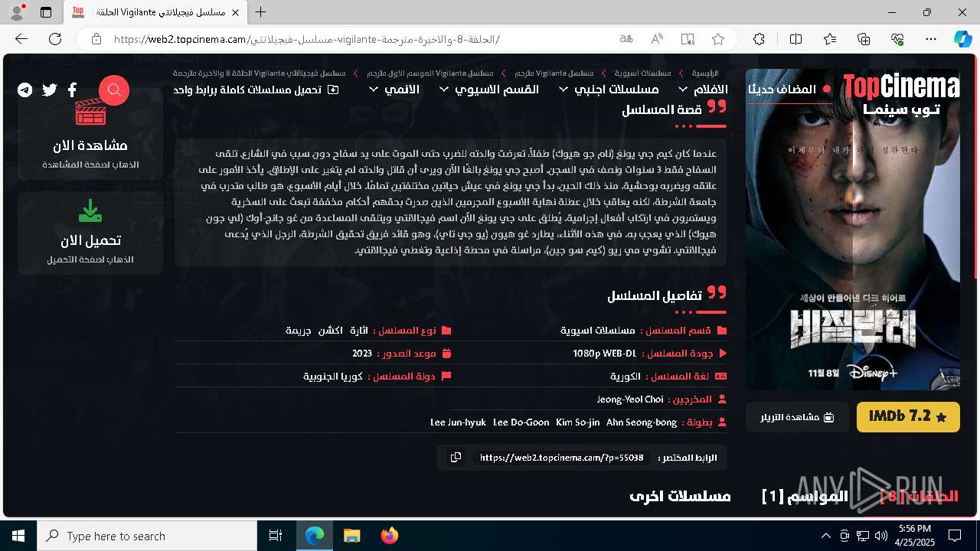Click the green download arrow icon

(90, 210)
